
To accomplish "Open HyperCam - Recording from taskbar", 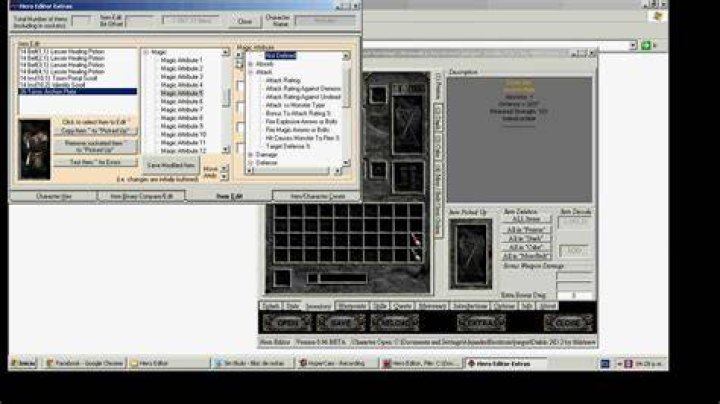I will point(335,364).
